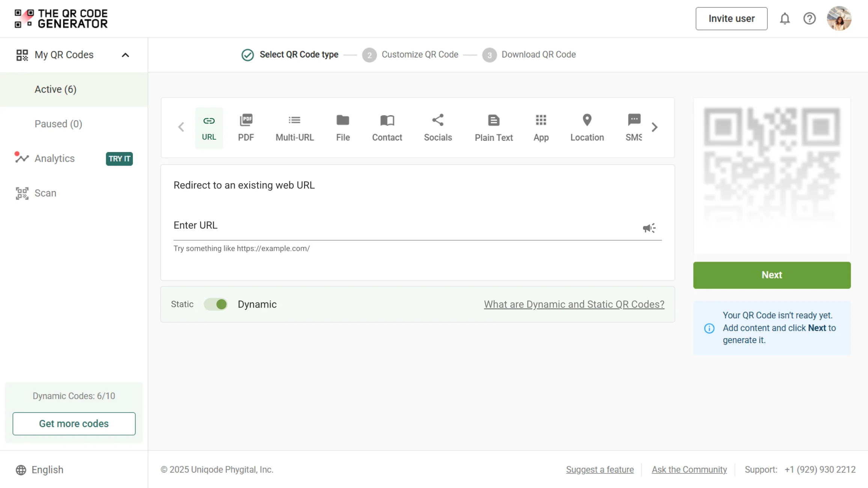
Task: Toggle the Static/Dynamic switch
Action: (x=216, y=304)
